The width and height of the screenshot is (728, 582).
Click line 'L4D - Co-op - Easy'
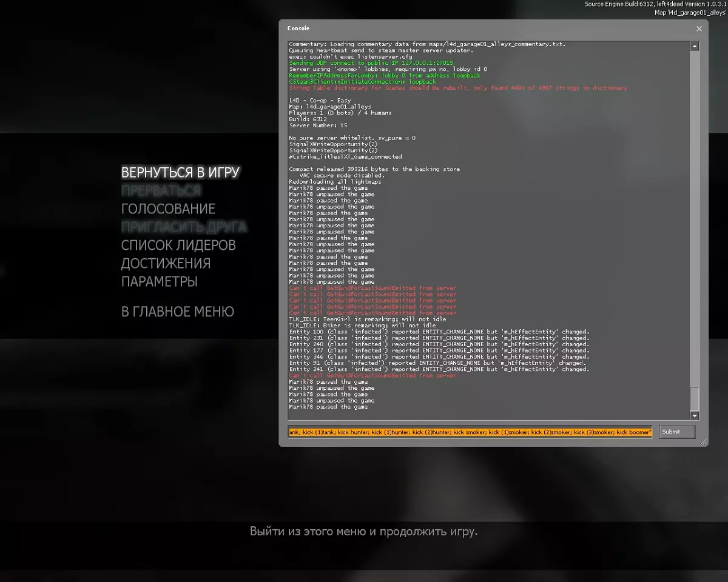pos(320,101)
